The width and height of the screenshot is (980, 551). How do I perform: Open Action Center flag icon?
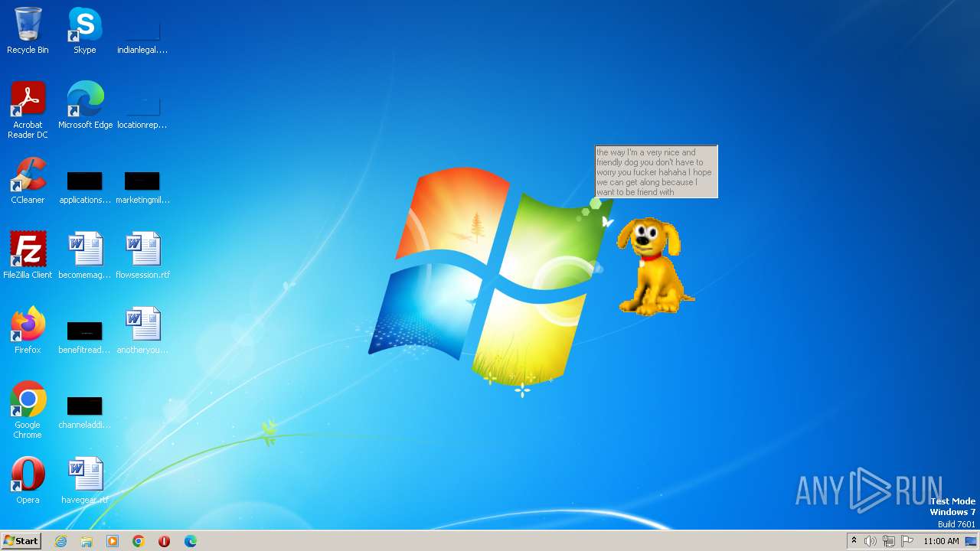tap(907, 541)
